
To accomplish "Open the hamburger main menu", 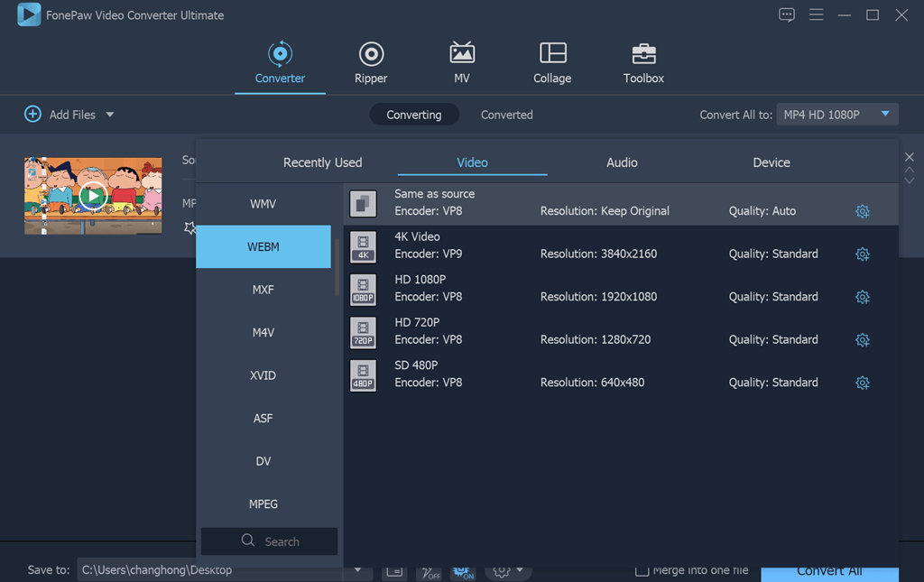I will tap(816, 14).
